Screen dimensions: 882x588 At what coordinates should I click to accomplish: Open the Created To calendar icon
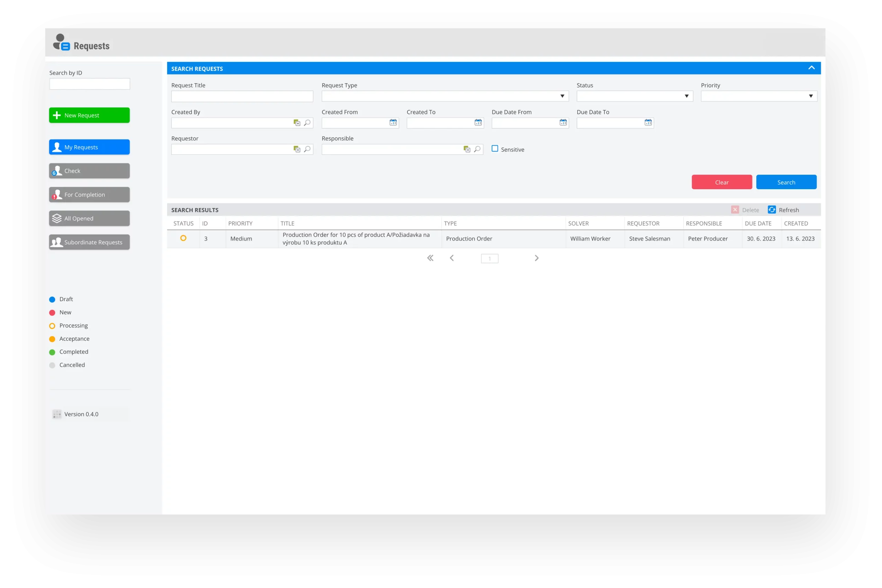(x=478, y=123)
